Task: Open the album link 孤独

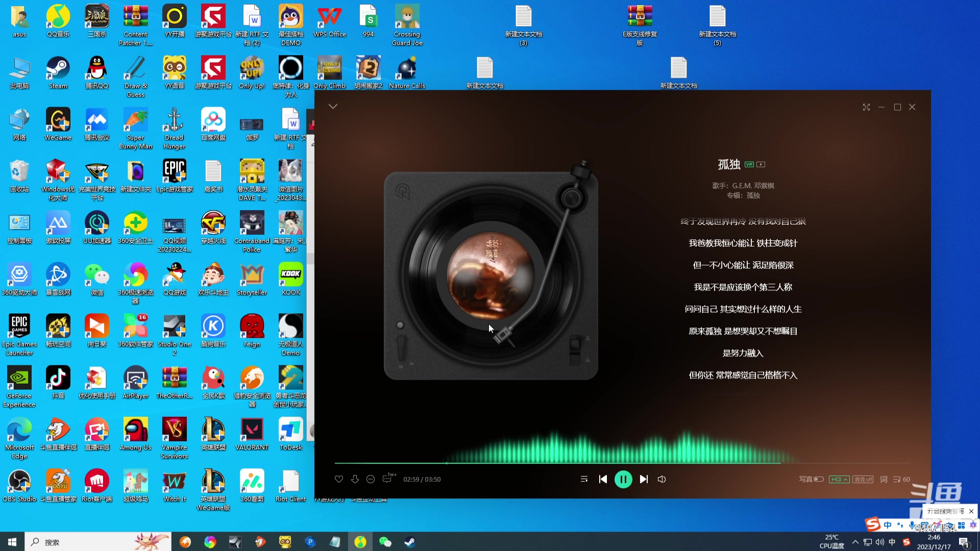Action: coord(753,195)
